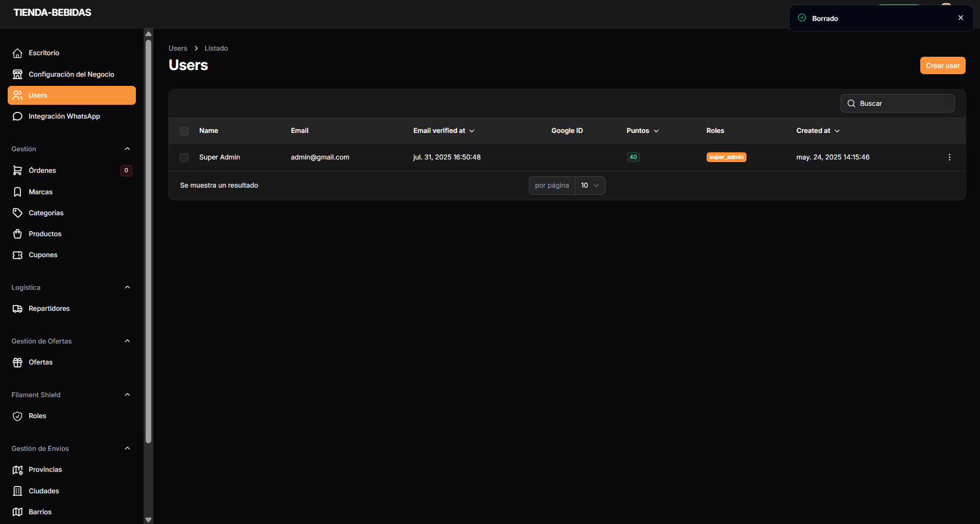Click the Crear user button
Viewport: 980px width, 524px height.
tap(942, 66)
